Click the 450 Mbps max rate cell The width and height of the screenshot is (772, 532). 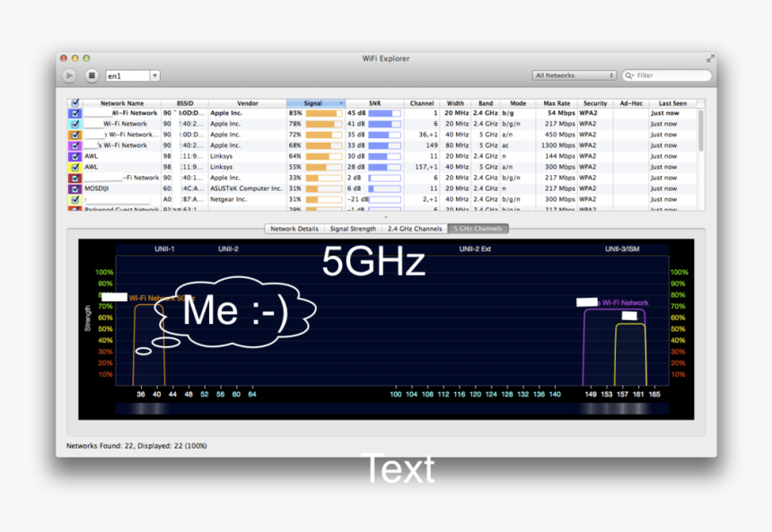(x=560, y=135)
